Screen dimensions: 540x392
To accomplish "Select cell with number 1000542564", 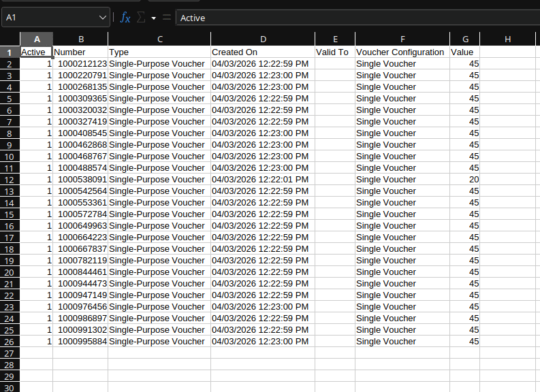I will (80, 191).
